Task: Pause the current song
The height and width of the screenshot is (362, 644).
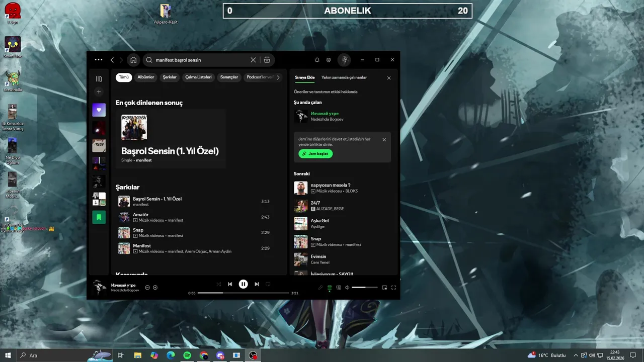Action: 244,284
